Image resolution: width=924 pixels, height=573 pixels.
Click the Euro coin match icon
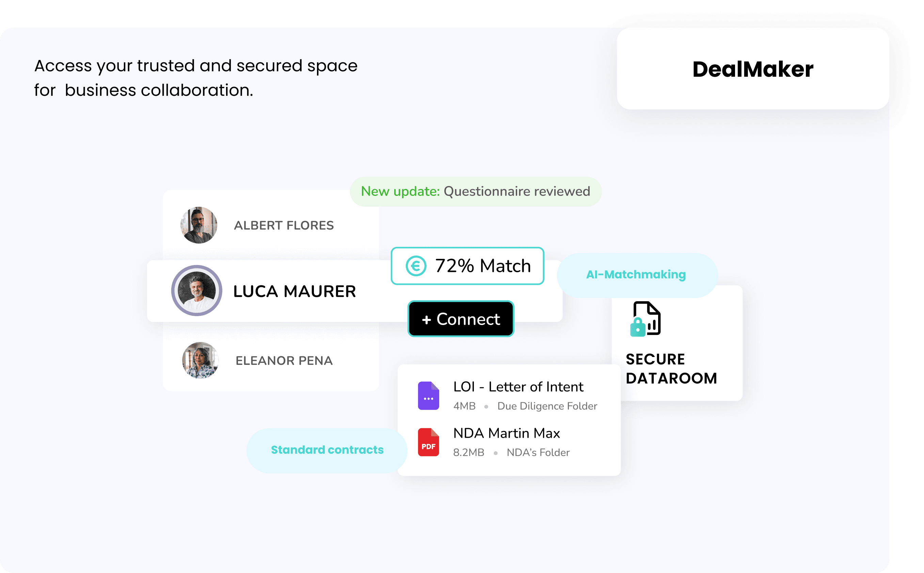click(x=416, y=266)
